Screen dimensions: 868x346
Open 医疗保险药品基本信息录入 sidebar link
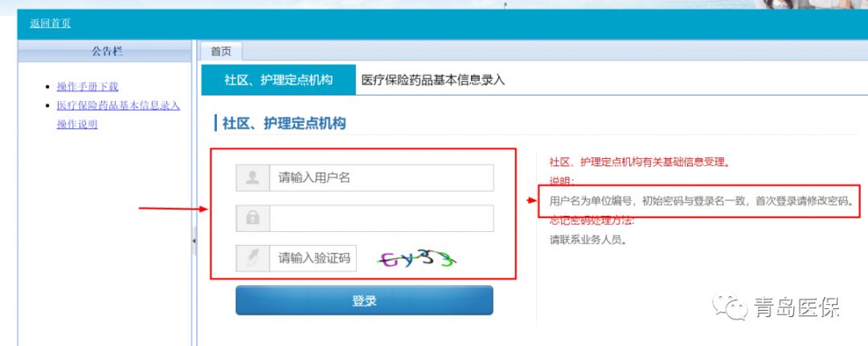(x=118, y=105)
